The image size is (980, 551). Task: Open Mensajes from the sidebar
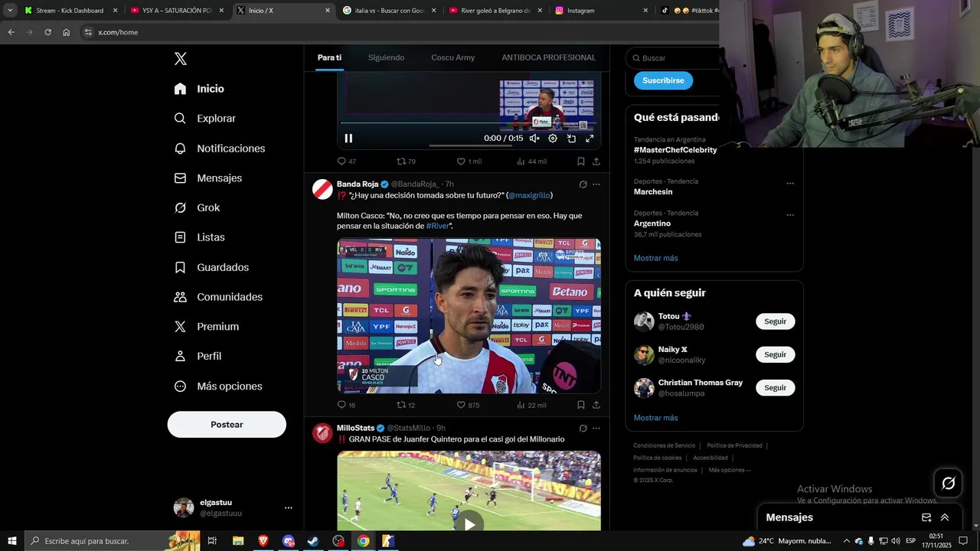(207, 178)
